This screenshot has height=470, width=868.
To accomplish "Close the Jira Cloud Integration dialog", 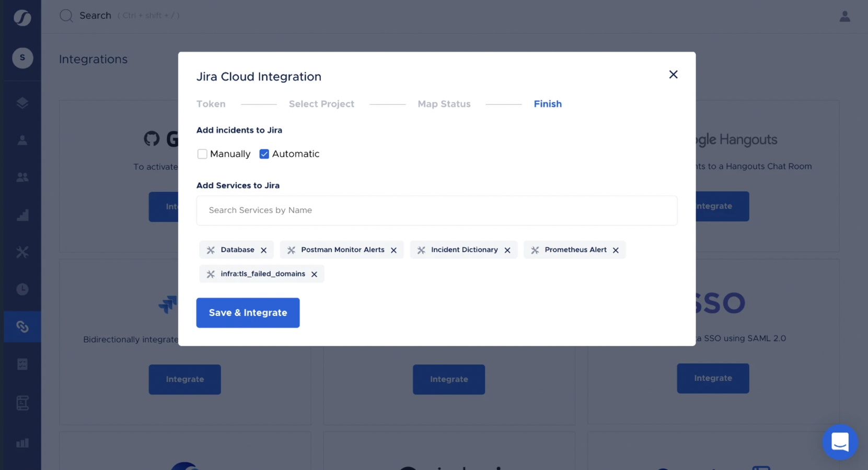I will [674, 75].
